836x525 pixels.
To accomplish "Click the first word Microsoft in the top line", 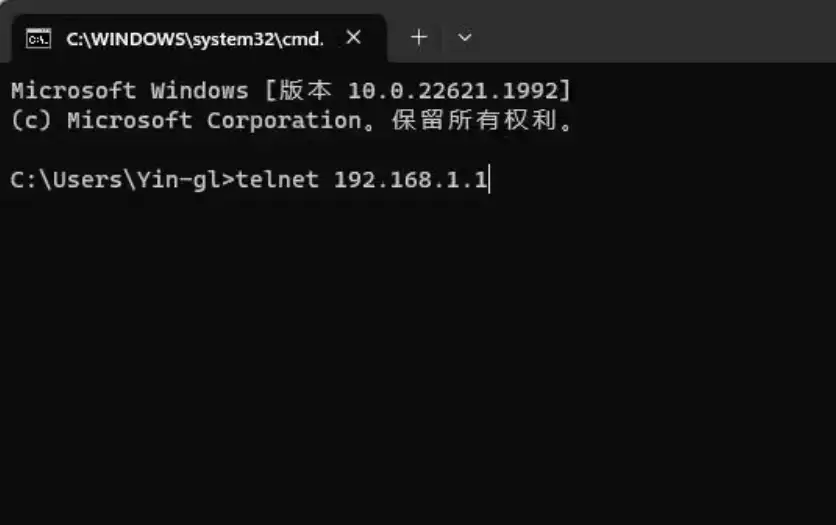I will click(x=74, y=91).
